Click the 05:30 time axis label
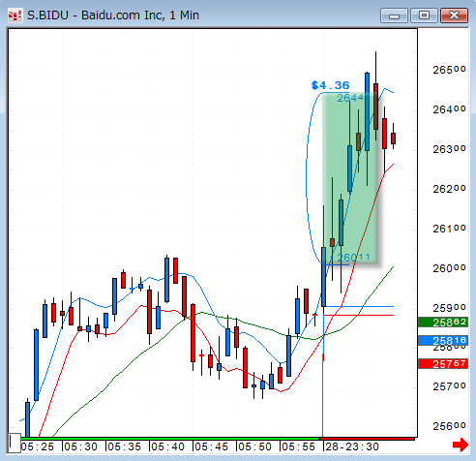The width and height of the screenshot is (476, 461). [x=80, y=446]
